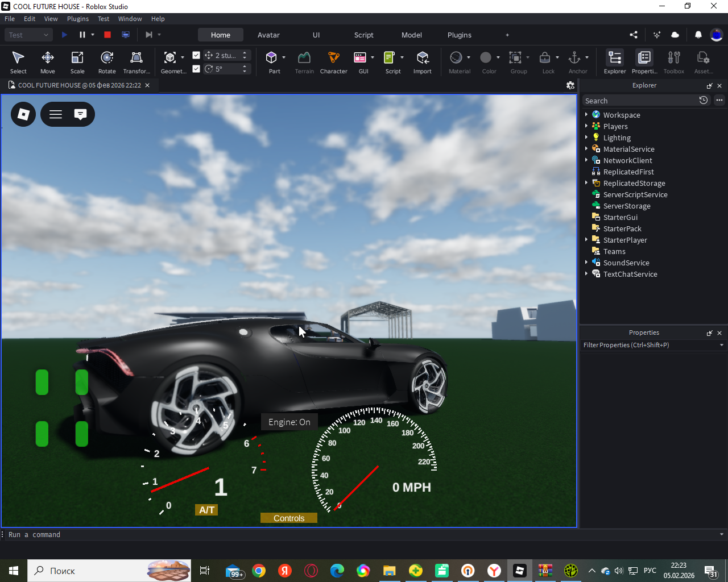The width and height of the screenshot is (728, 582).
Task: Open Google Chrome from the taskbar
Action: click(x=259, y=571)
